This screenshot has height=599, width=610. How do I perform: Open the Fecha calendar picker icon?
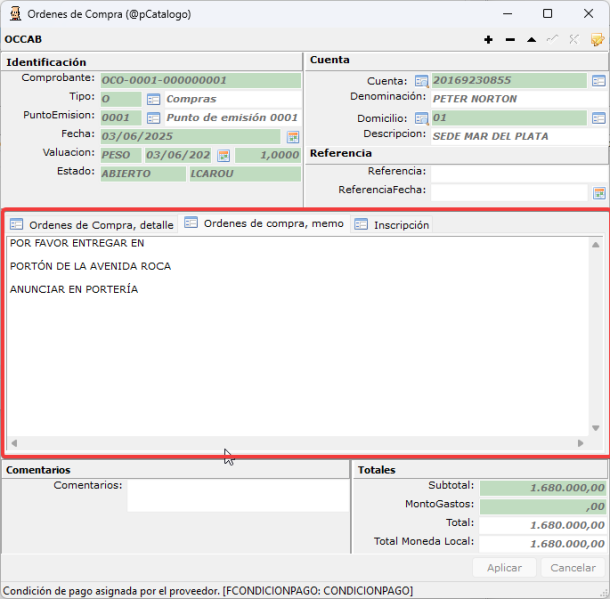tap(293, 137)
